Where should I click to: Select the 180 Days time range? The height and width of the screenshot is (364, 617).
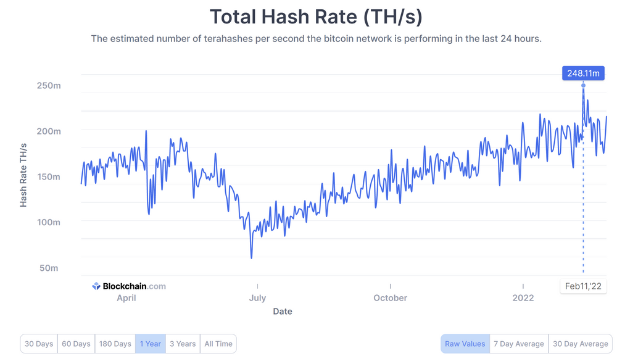(x=115, y=344)
